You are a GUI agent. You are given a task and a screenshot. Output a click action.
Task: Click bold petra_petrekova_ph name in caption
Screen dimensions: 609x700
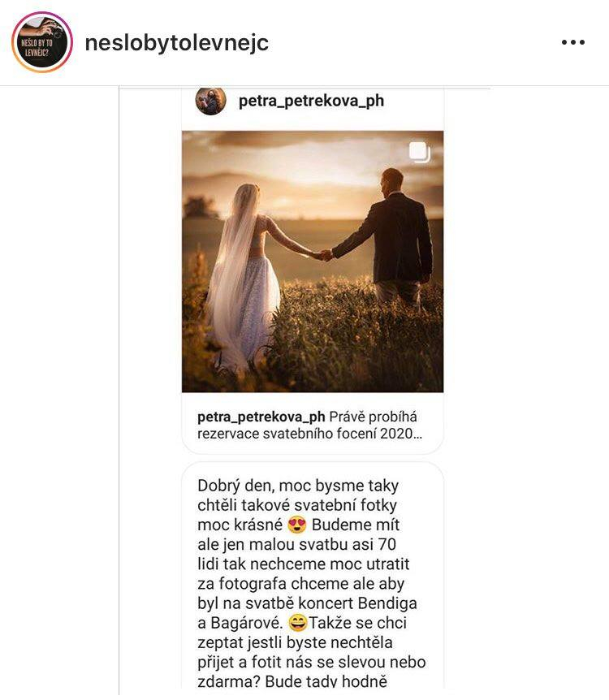click(261, 417)
